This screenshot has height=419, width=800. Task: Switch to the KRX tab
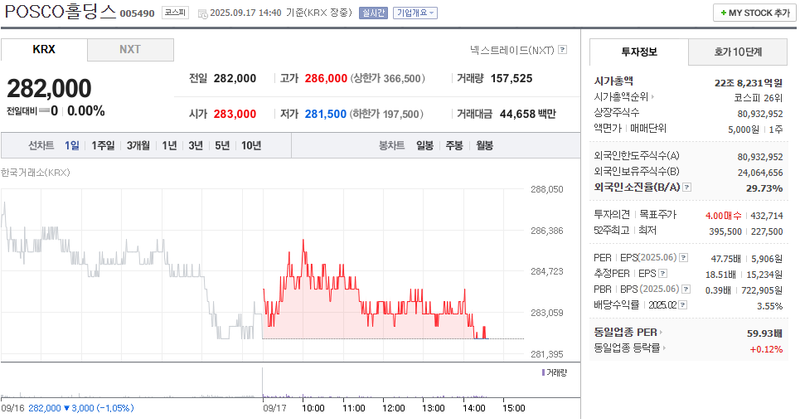pyautogui.click(x=44, y=50)
